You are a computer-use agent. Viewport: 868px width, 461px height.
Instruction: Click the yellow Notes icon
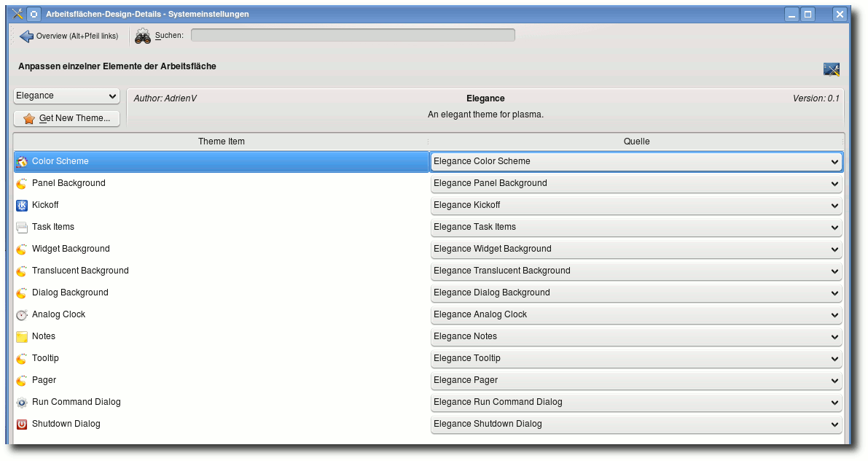pos(21,336)
